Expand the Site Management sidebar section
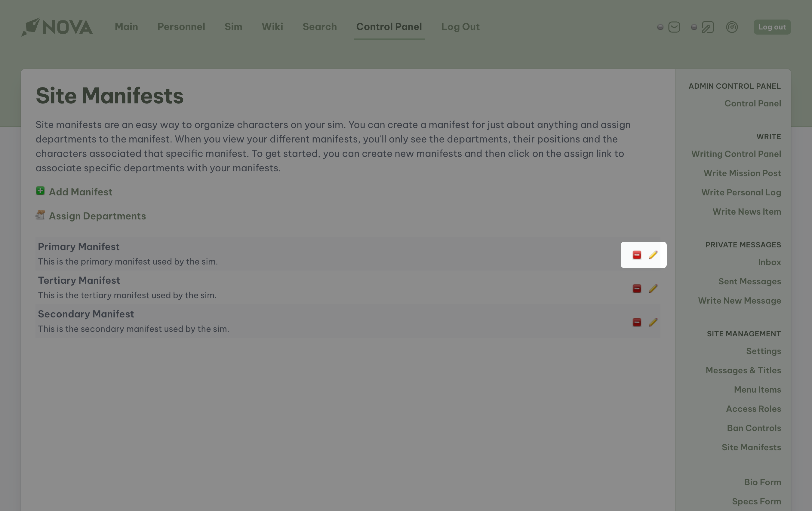The height and width of the screenshot is (511, 812). 744,333
